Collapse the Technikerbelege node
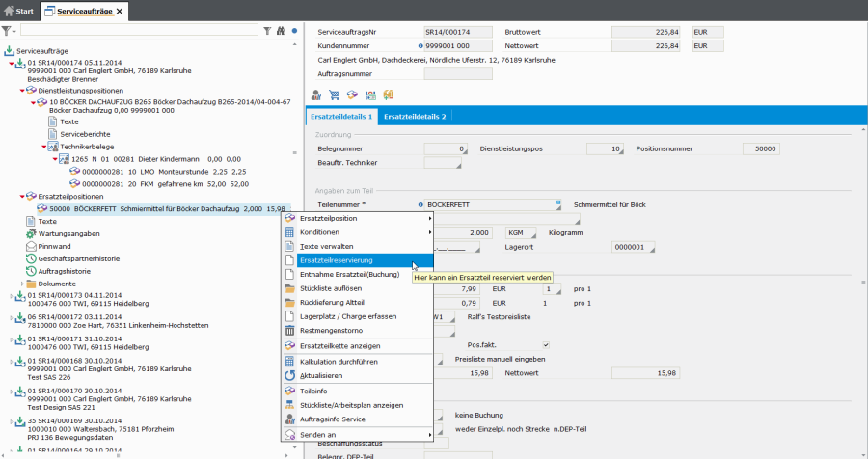Image resolution: width=868 pixels, height=459 pixels. click(44, 147)
